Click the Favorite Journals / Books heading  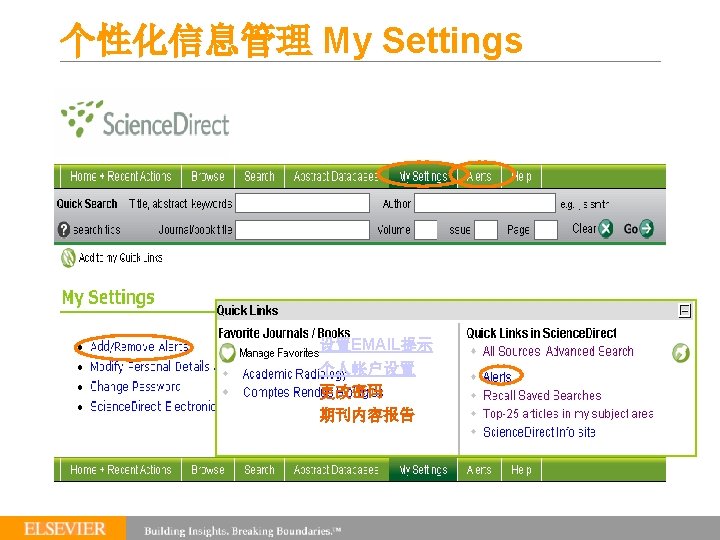tap(284, 333)
